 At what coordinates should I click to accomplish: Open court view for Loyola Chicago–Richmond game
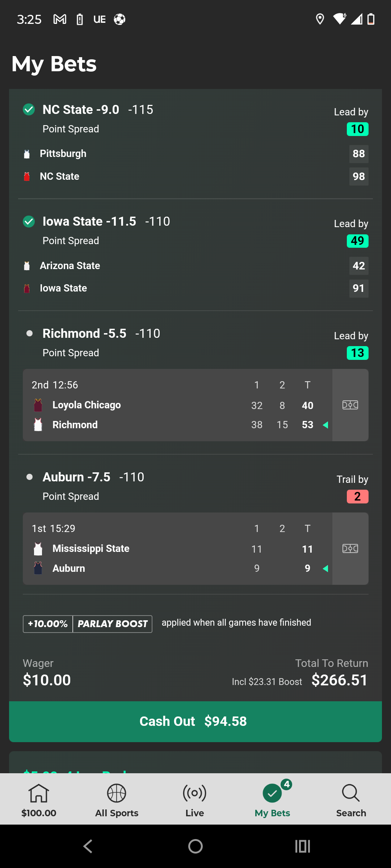[350, 405]
